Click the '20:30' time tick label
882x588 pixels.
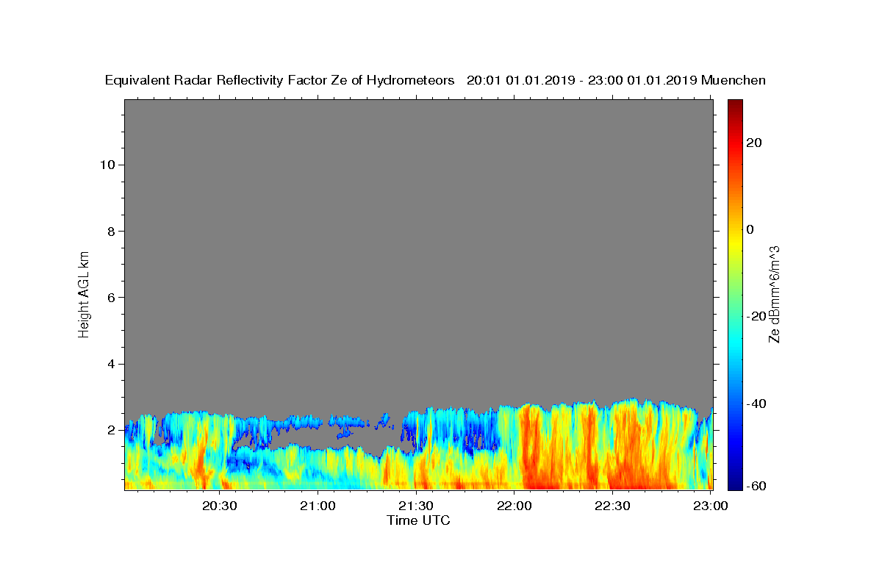click(x=220, y=506)
